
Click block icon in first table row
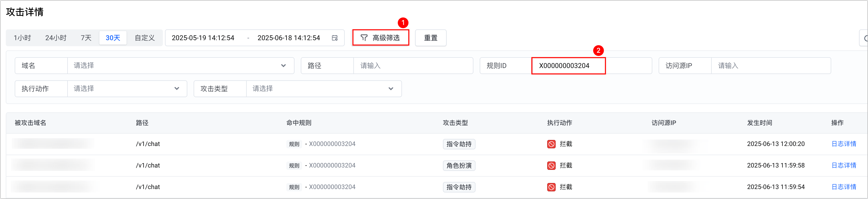pos(551,144)
